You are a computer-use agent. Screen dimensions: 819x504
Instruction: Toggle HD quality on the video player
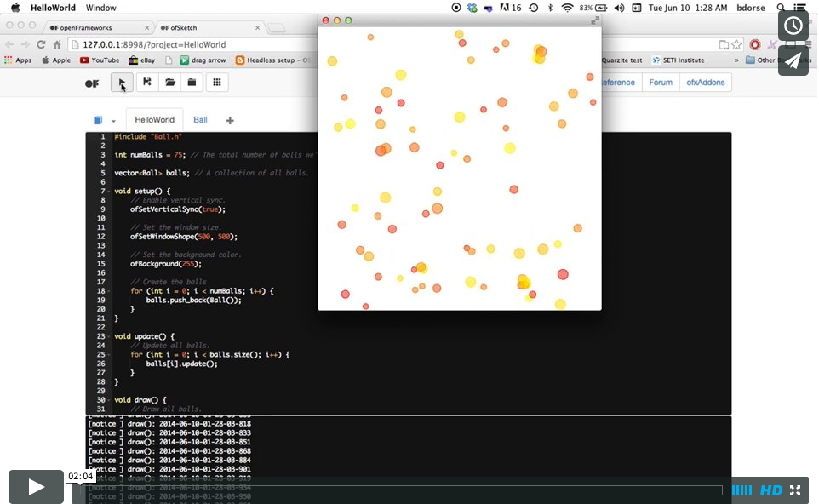click(773, 490)
